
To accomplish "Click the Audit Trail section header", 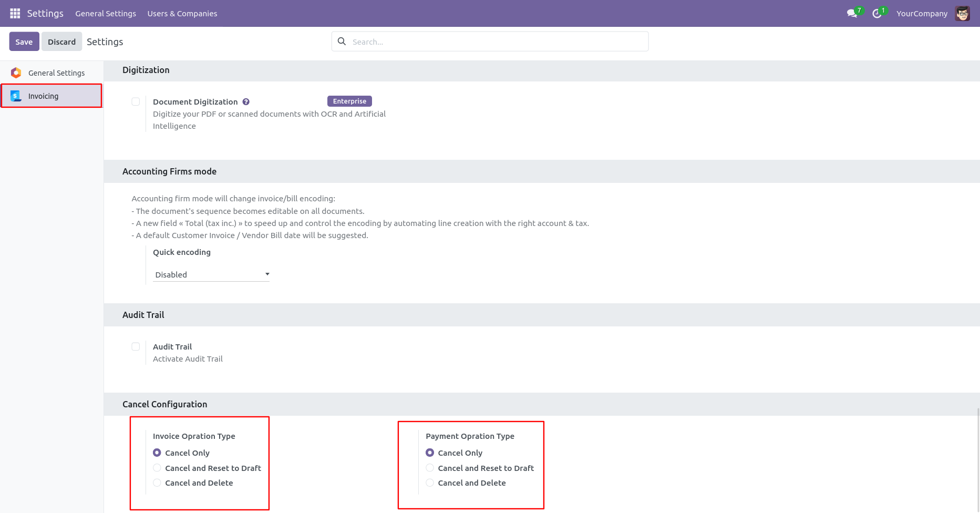I will pos(143,315).
